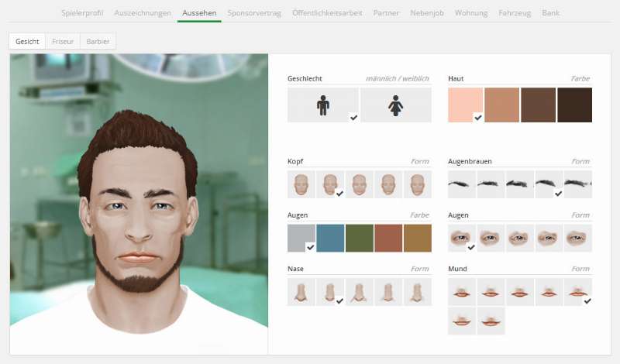620x364 pixels.
Task: Select the second-row first mouth shape
Action: (x=462, y=321)
